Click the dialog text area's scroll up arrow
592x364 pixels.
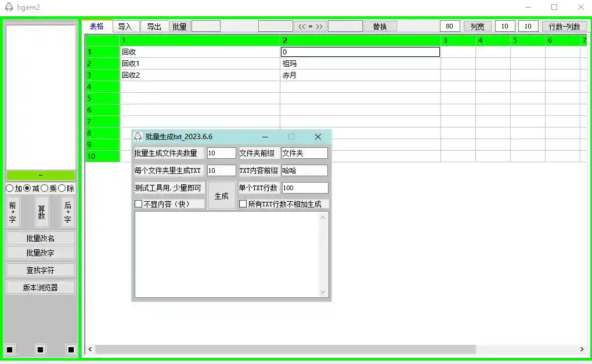coord(323,217)
